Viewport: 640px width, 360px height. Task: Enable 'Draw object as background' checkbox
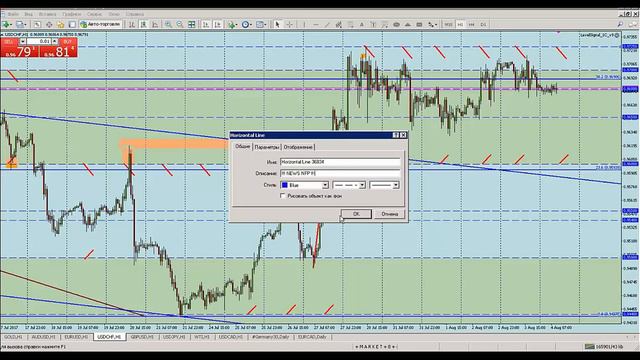pos(282,196)
